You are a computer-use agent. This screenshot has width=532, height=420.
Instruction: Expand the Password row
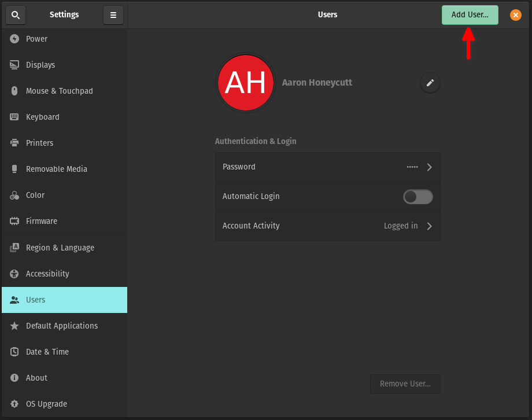(x=429, y=167)
